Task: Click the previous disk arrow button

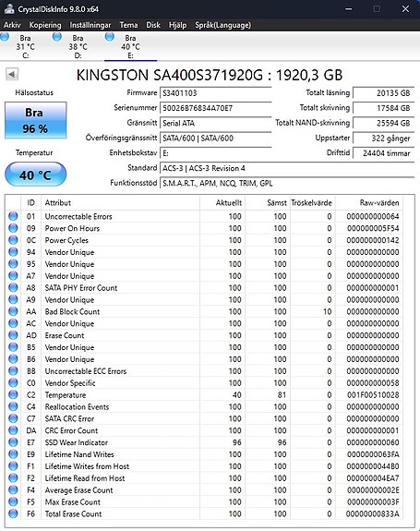Action: (x=12, y=74)
